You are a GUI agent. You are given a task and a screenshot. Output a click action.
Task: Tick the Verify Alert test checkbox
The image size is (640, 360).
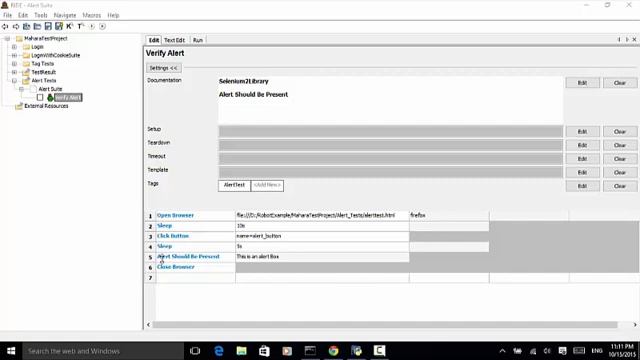point(40,98)
